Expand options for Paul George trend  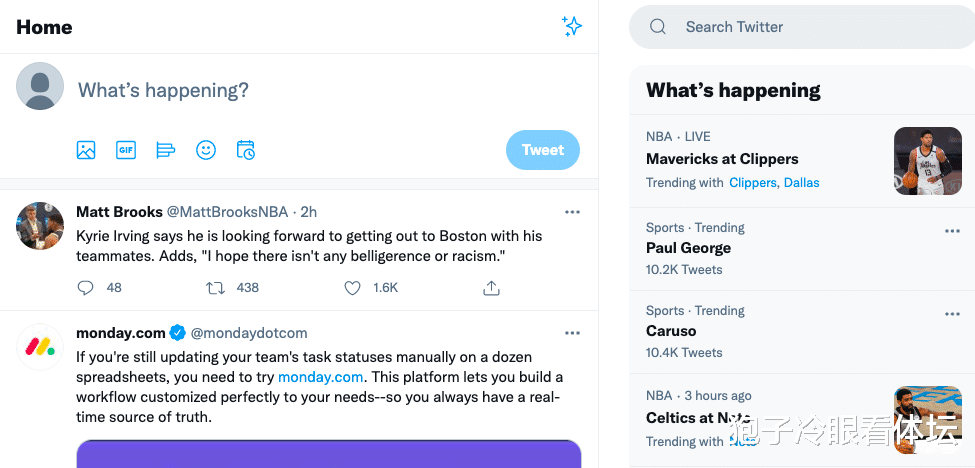point(952,231)
